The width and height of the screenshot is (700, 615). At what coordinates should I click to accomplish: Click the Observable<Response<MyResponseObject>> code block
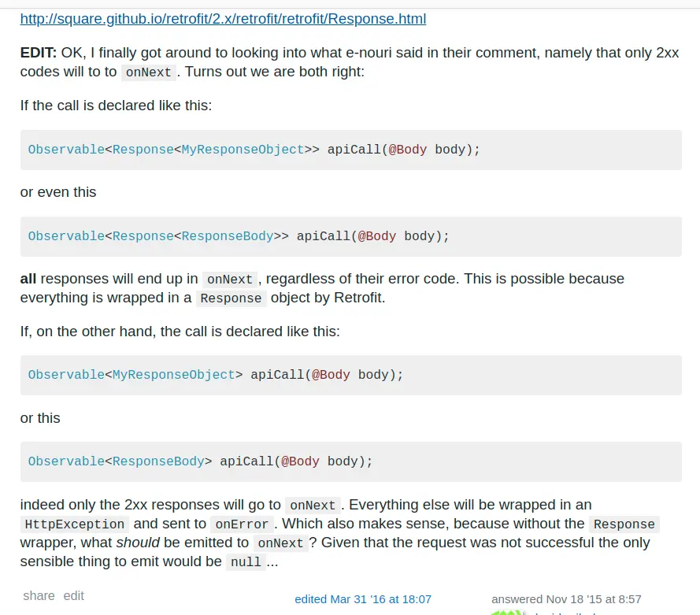[x=351, y=150]
